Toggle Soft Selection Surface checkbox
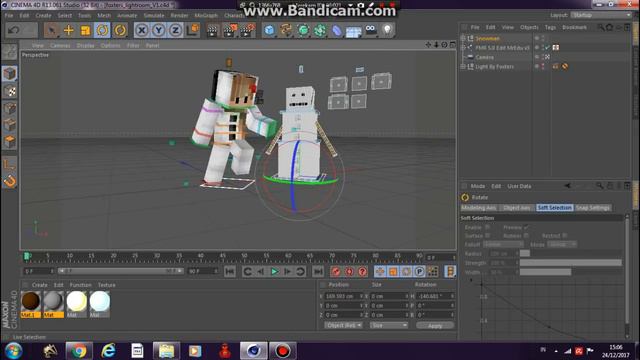Screen dimensions: 640x360 487,236
